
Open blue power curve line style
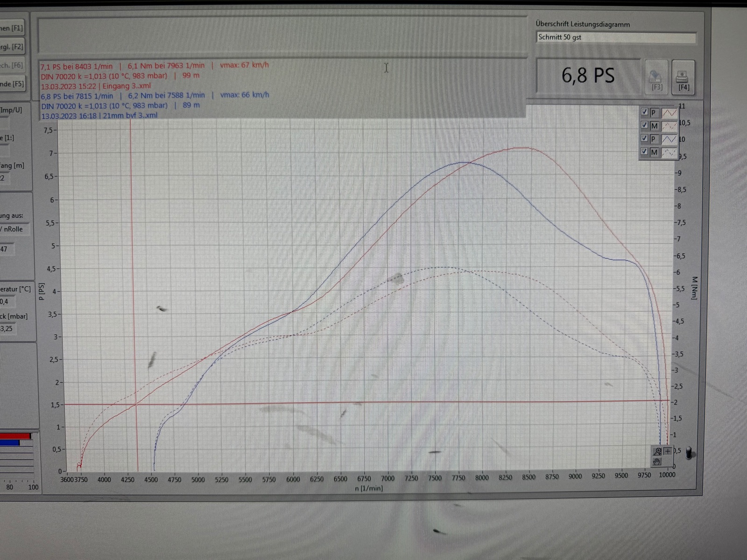coord(669,139)
